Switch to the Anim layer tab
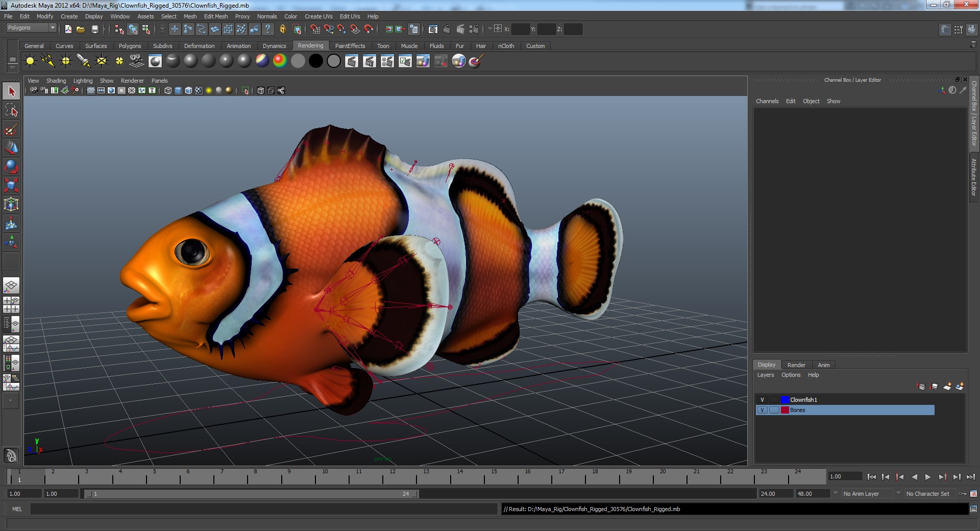980x531 pixels. click(x=824, y=365)
